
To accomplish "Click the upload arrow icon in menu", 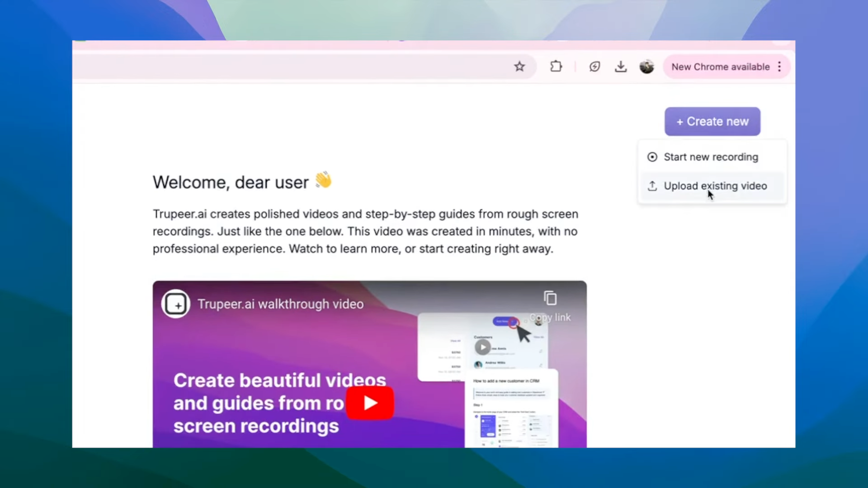I will (652, 186).
